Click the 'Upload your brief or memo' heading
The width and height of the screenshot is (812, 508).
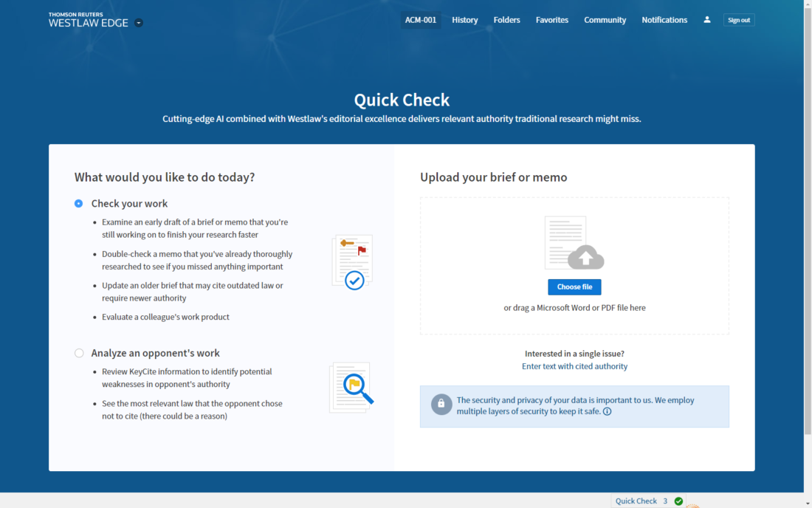(494, 177)
